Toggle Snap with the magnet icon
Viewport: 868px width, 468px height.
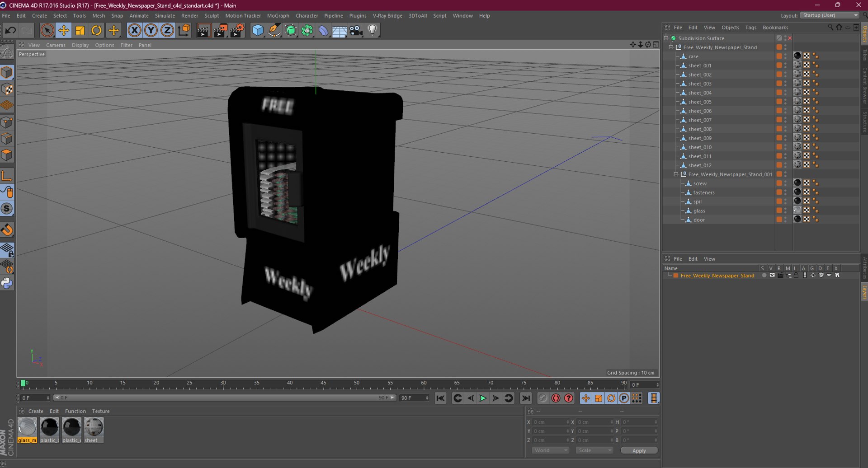click(x=7, y=230)
